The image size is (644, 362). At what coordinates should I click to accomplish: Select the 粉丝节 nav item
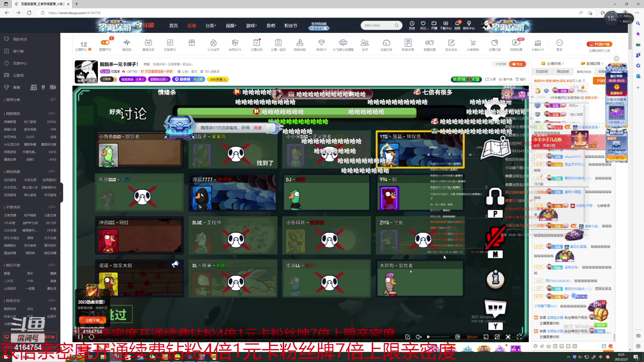(x=291, y=26)
